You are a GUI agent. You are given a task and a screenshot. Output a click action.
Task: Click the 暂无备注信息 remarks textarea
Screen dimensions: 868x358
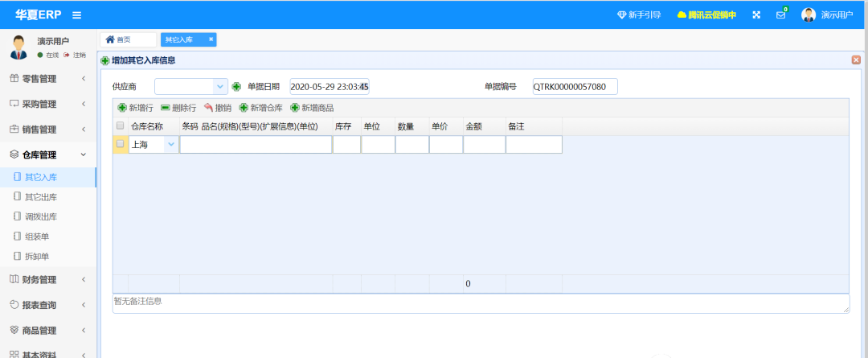point(481,303)
